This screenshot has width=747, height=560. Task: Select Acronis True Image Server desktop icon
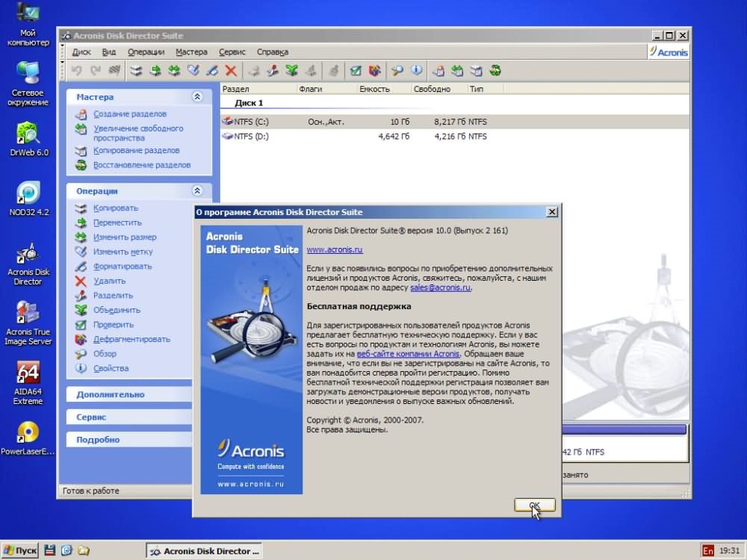tap(28, 312)
